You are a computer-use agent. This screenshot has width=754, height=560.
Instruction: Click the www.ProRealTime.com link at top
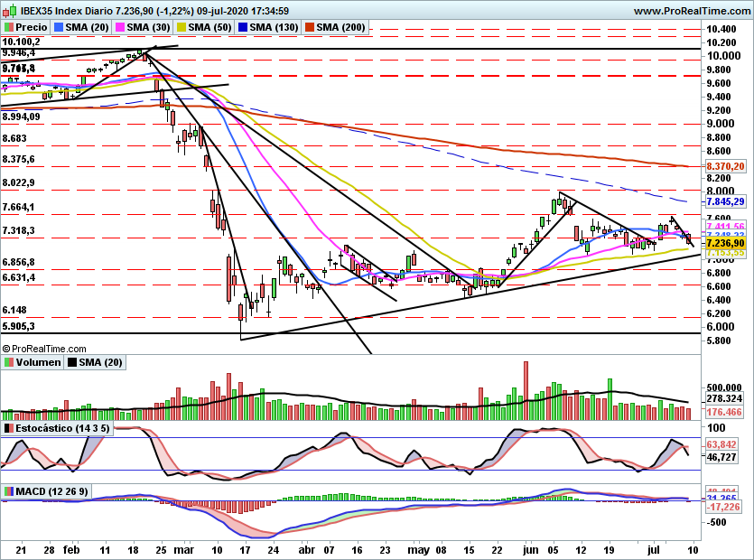(692, 11)
